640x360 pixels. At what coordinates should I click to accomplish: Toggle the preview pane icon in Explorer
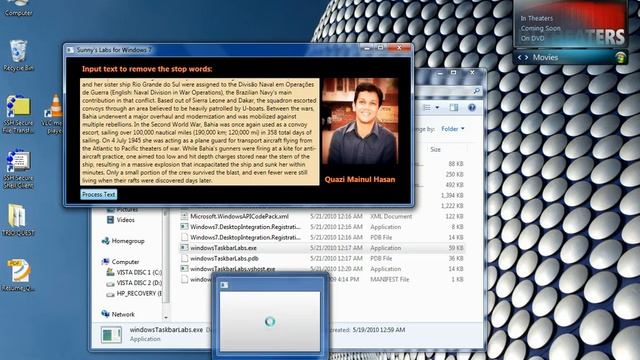[454, 107]
